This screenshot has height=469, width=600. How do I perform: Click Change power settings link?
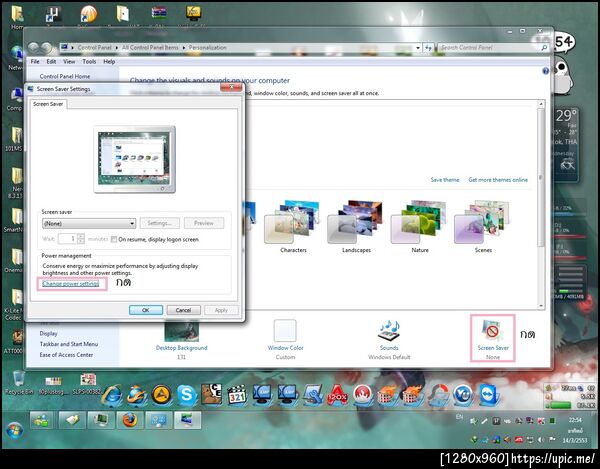pyautogui.click(x=70, y=283)
